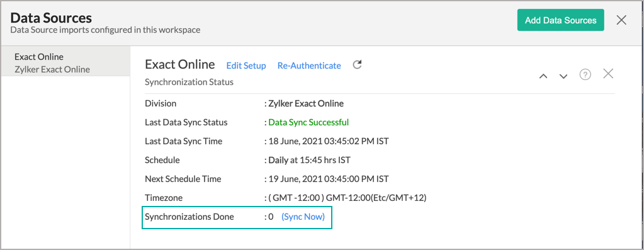Click the Data Sync Successful status text

[x=308, y=122]
